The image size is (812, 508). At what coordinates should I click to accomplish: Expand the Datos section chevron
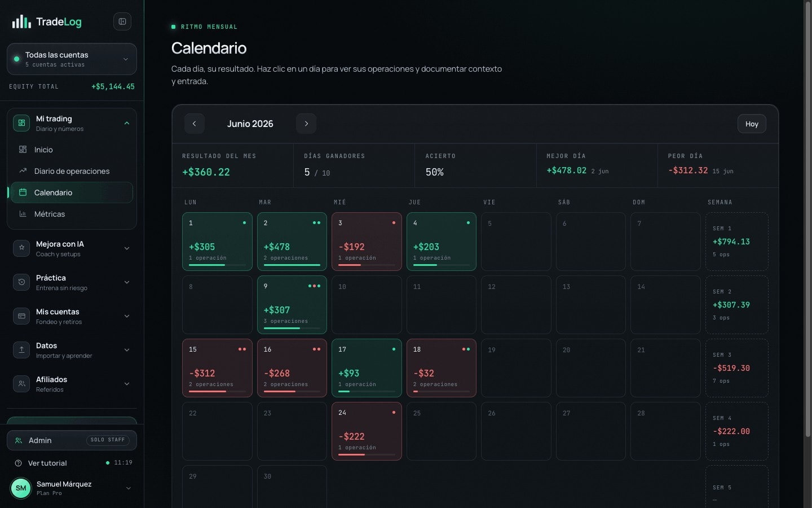point(127,350)
